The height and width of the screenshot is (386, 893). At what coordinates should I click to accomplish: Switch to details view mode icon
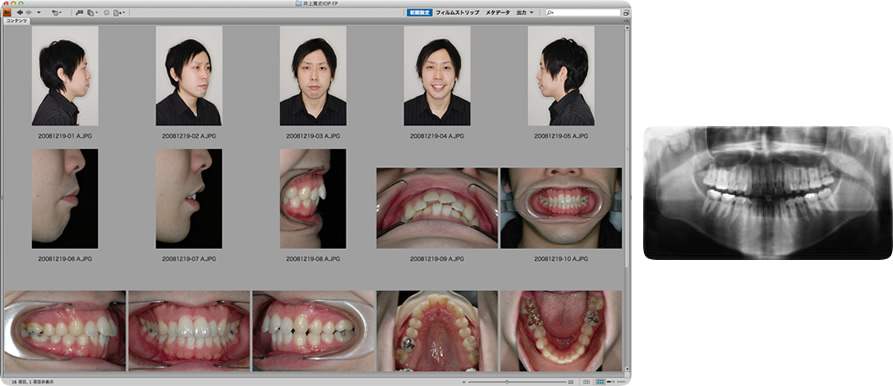611,381
